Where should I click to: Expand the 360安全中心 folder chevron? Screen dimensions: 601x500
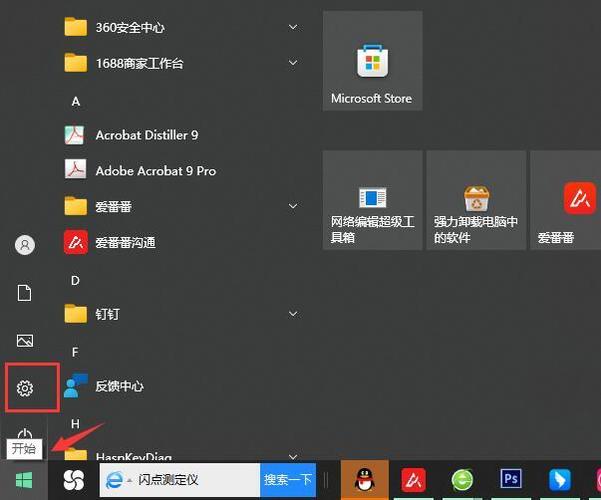pos(293,27)
